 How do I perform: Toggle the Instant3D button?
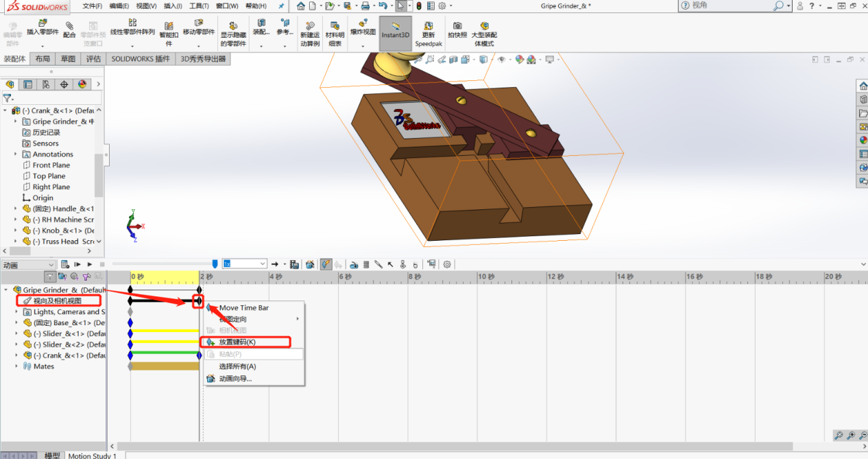(396, 33)
